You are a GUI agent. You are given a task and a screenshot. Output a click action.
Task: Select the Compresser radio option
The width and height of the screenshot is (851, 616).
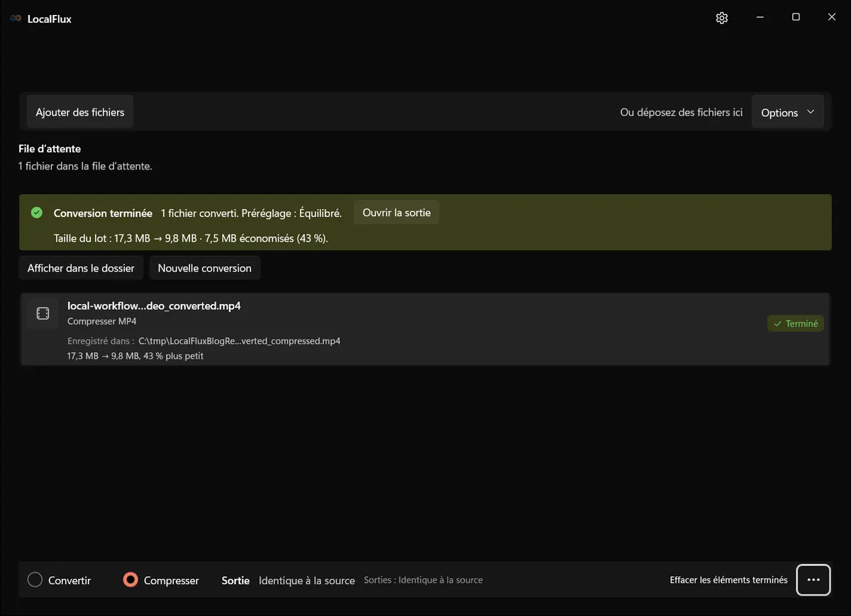[161, 580]
